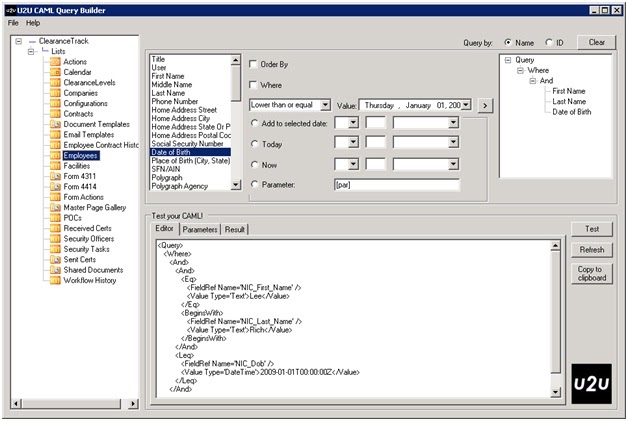Click the Form Actions list icon
Image resolution: width=628 pixels, height=421 pixels.
point(55,197)
